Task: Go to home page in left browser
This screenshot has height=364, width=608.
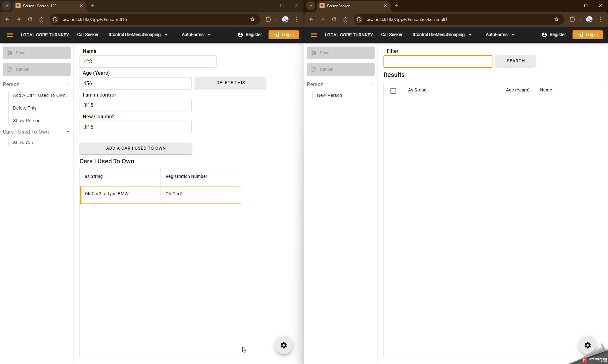Action: click(x=41, y=19)
